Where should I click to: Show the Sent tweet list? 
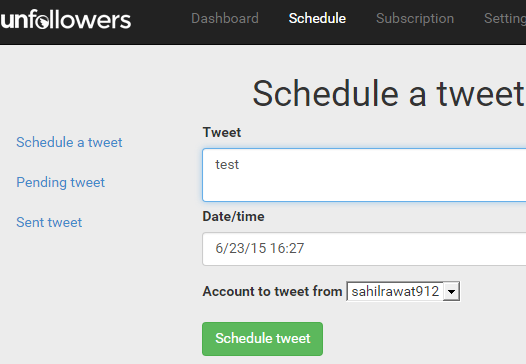(49, 222)
